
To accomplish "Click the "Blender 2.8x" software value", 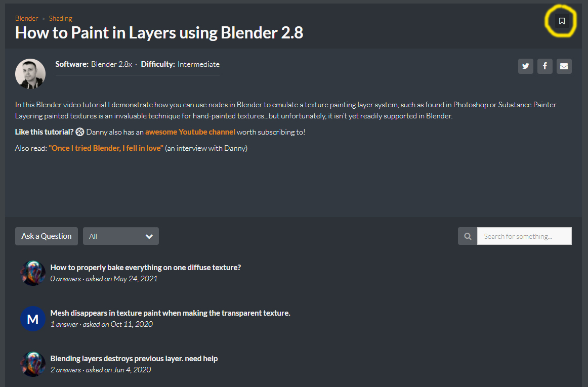I will tap(111, 65).
